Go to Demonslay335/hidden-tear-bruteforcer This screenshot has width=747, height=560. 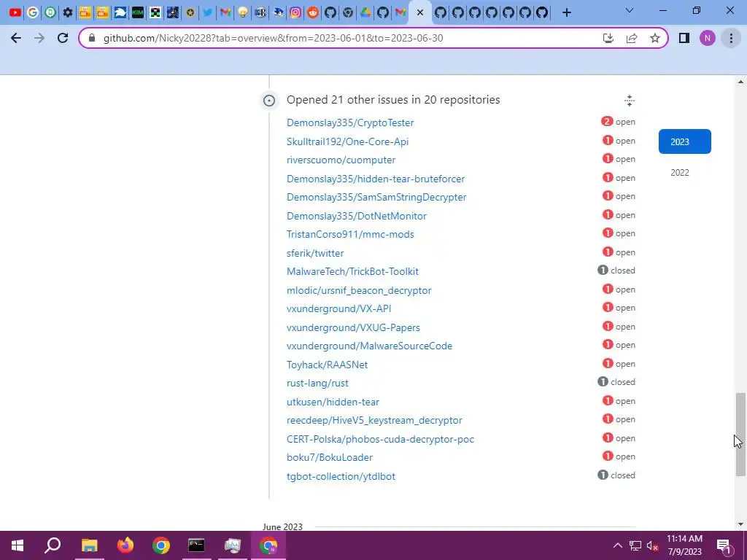pyautogui.click(x=376, y=179)
